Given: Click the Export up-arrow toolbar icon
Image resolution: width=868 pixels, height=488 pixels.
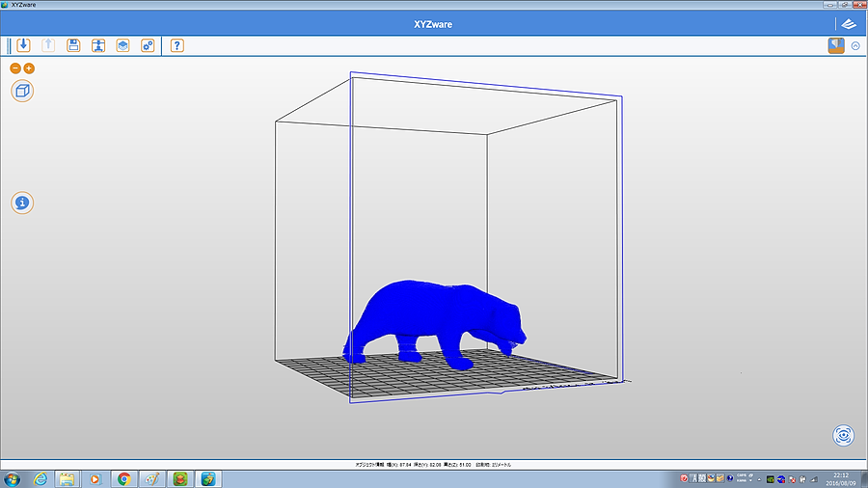Looking at the screenshot, I should click(x=48, y=45).
